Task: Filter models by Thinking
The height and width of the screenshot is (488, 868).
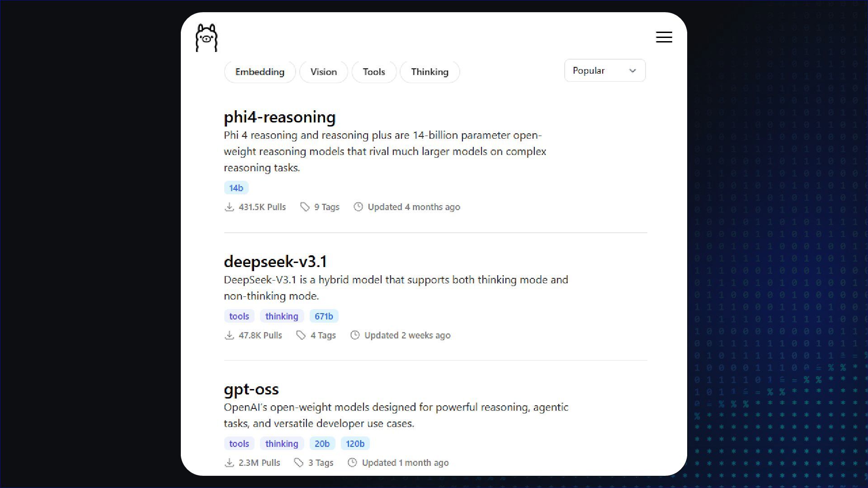Action: click(x=430, y=72)
